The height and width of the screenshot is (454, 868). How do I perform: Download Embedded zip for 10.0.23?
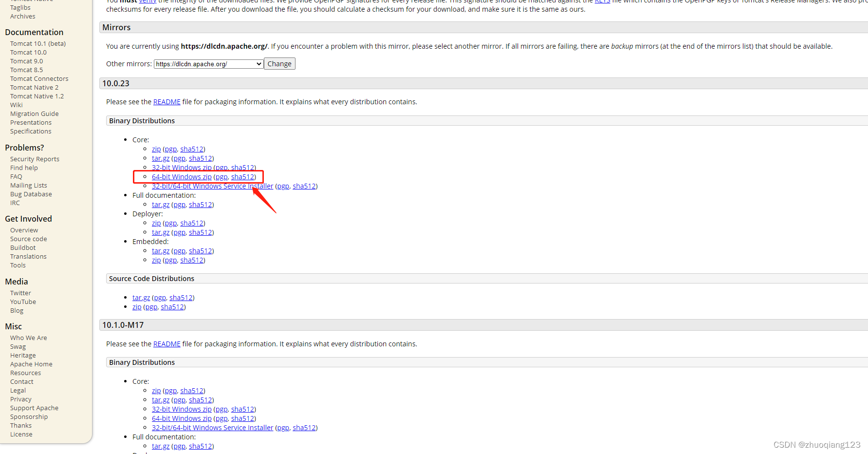156,260
